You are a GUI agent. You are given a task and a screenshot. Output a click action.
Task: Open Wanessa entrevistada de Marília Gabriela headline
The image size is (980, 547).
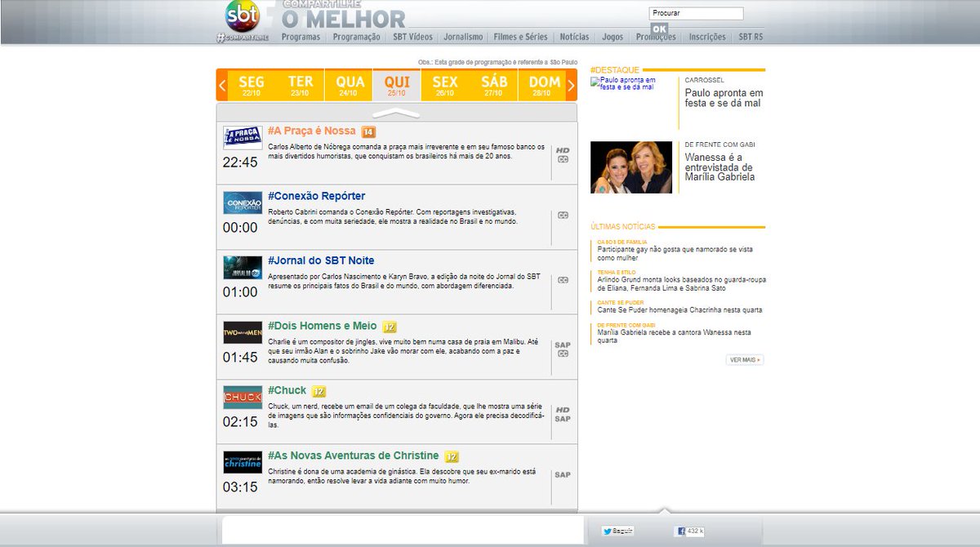coord(720,167)
